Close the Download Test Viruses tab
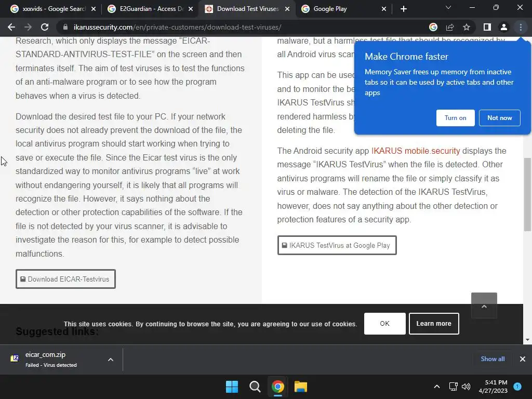 click(x=287, y=9)
